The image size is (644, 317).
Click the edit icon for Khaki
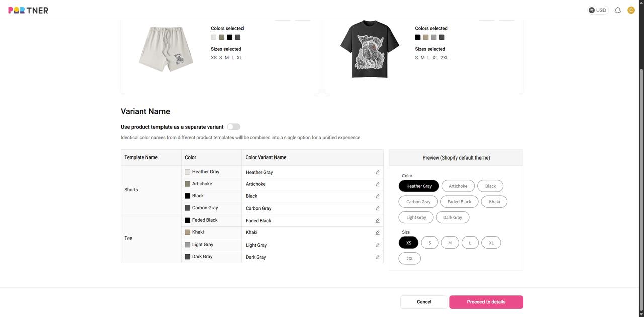(x=377, y=233)
